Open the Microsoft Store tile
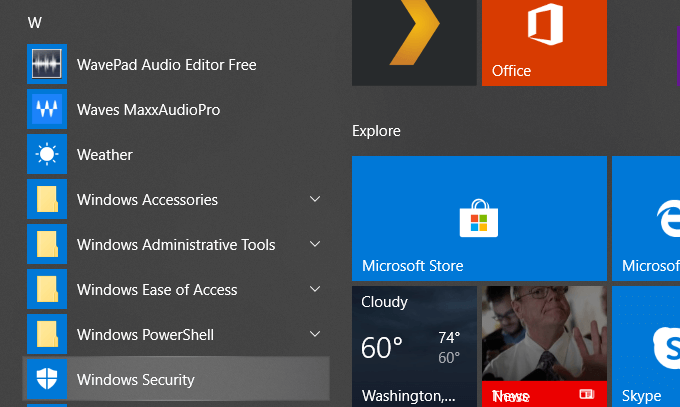 point(479,218)
